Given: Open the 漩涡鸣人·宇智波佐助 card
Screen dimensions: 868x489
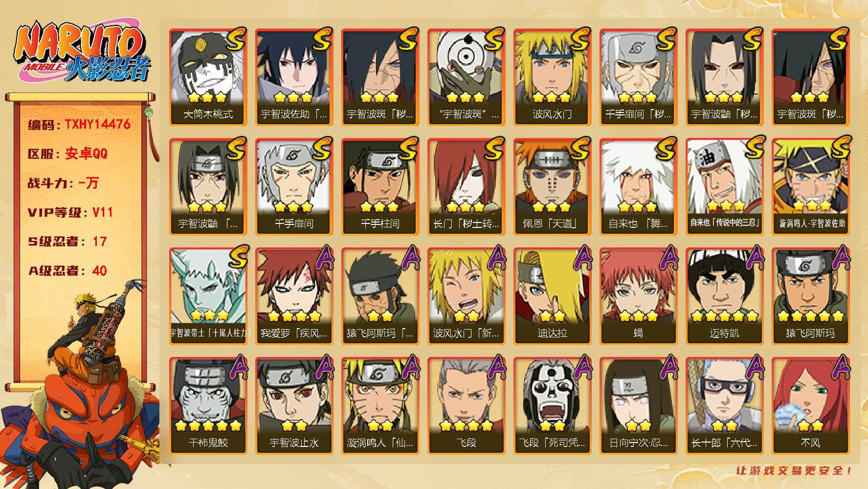Looking at the screenshot, I should click(810, 186).
